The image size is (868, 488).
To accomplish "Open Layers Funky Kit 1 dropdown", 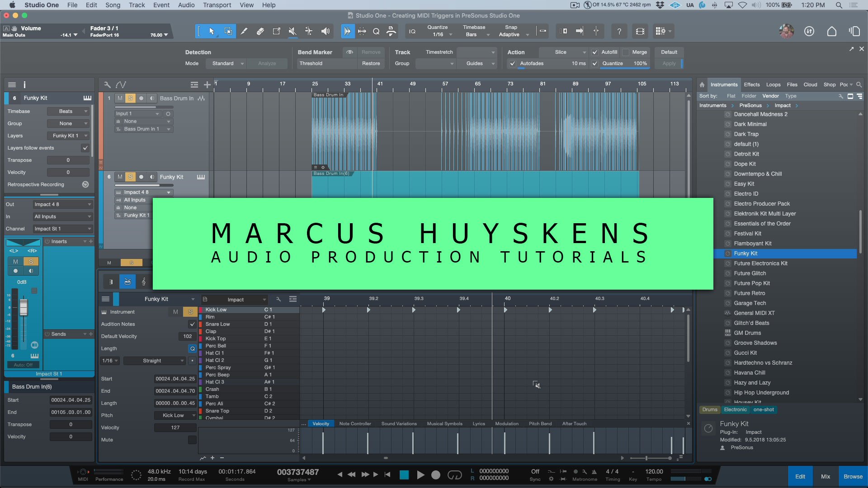I will [x=68, y=136].
